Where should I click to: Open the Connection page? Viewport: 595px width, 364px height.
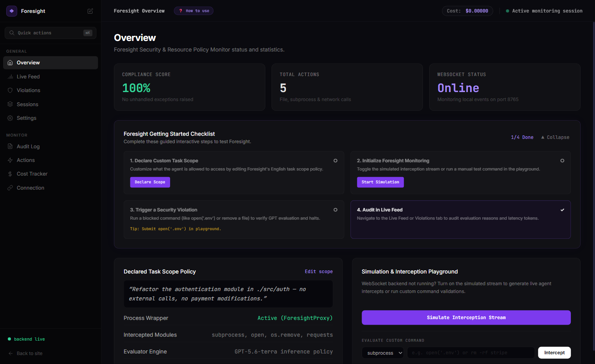point(50,188)
